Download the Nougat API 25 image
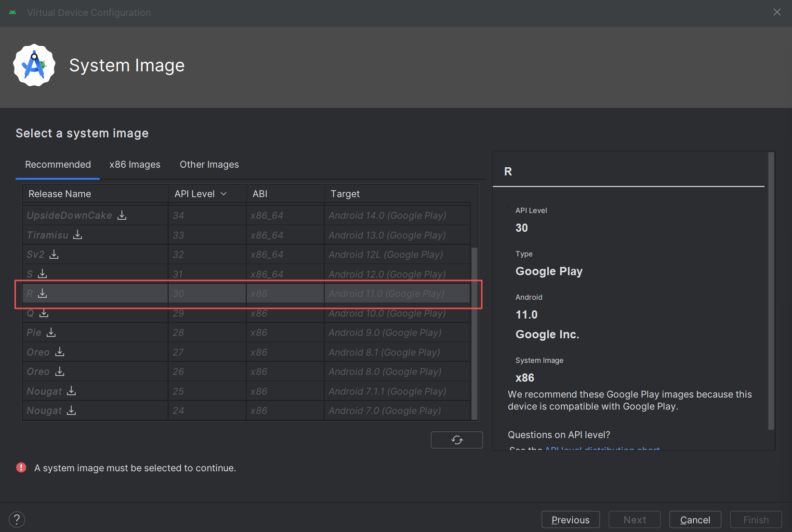Image resolution: width=792 pixels, height=532 pixels. (71, 391)
